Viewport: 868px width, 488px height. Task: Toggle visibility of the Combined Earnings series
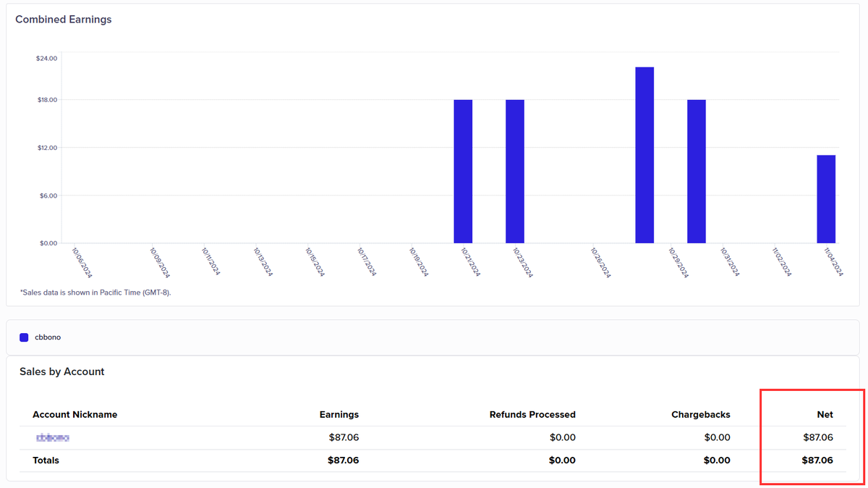[x=41, y=337]
